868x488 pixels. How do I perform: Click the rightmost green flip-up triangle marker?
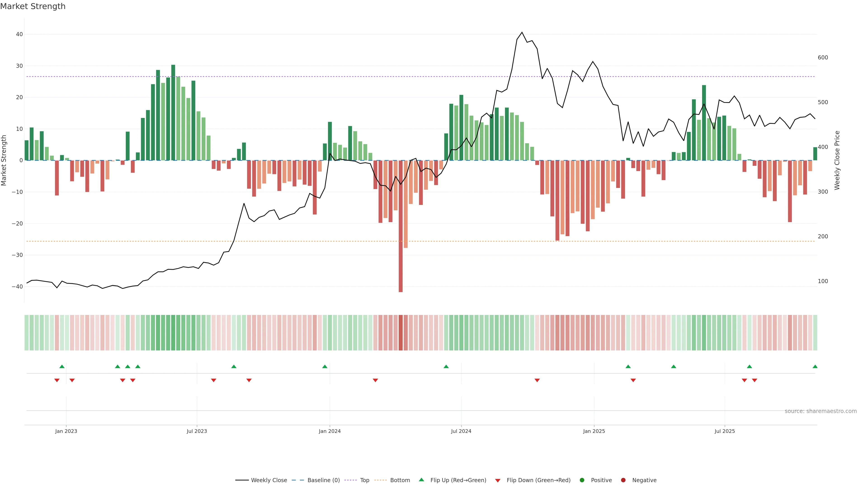(815, 366)
